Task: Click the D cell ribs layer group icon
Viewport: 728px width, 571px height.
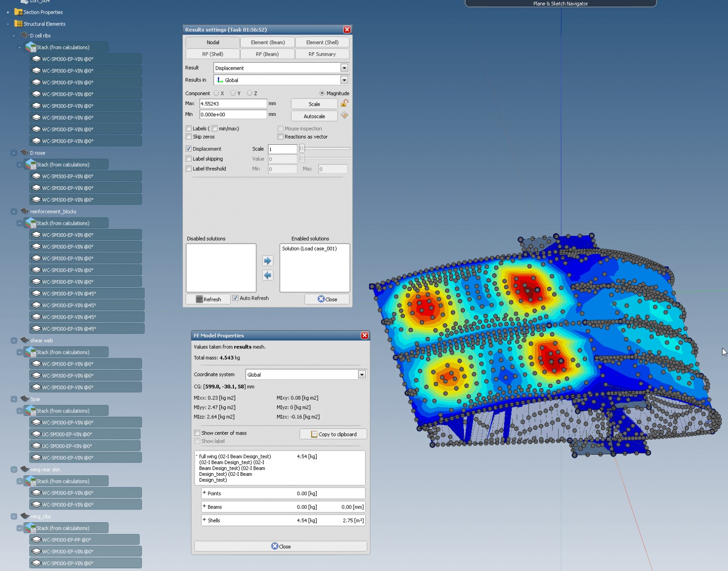Action: (25, 35)
